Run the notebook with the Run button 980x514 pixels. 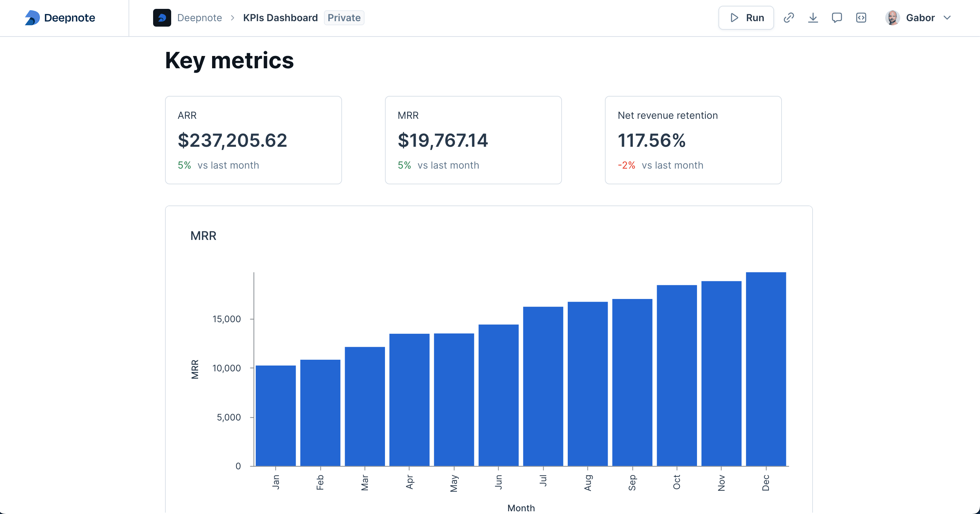pyautogui.click(x=746, y=18)
